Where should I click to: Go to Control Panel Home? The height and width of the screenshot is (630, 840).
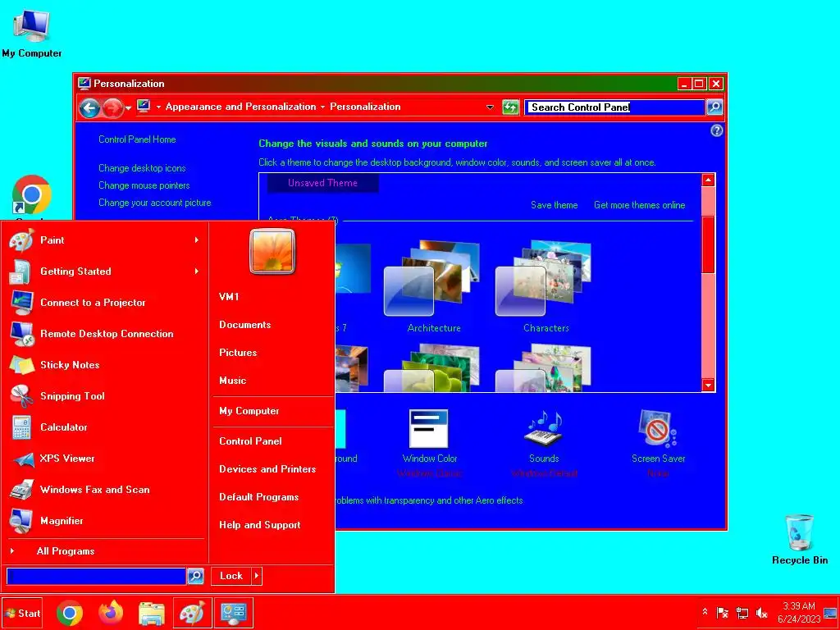(x=137, y=139)
